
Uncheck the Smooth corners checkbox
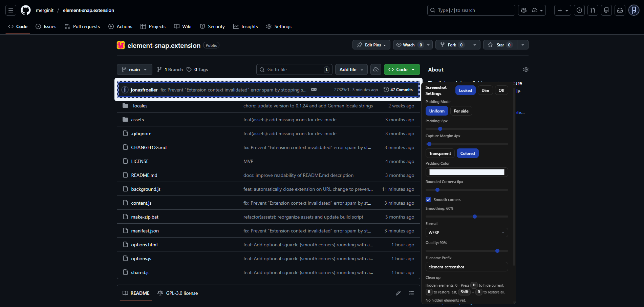click(x=428, y=200)
